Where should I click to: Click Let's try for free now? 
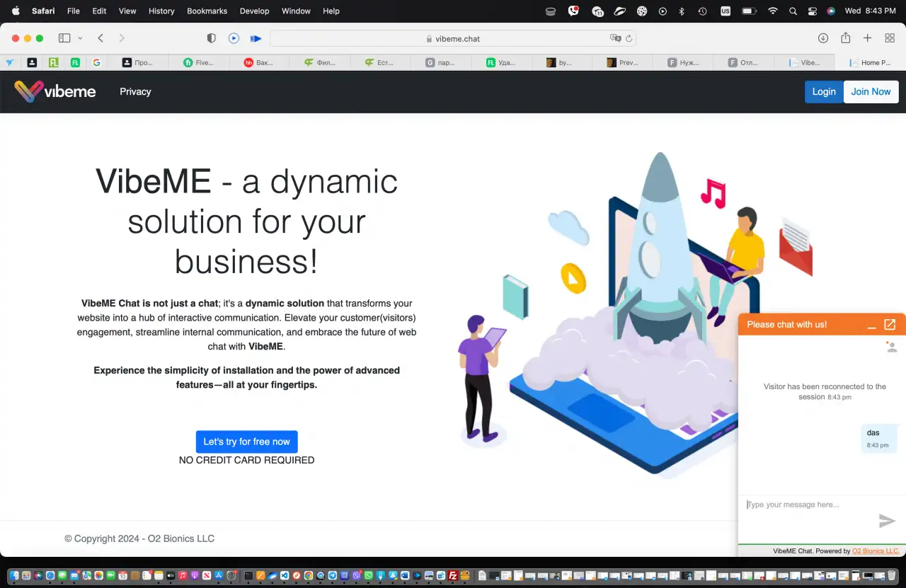[247, 442]
